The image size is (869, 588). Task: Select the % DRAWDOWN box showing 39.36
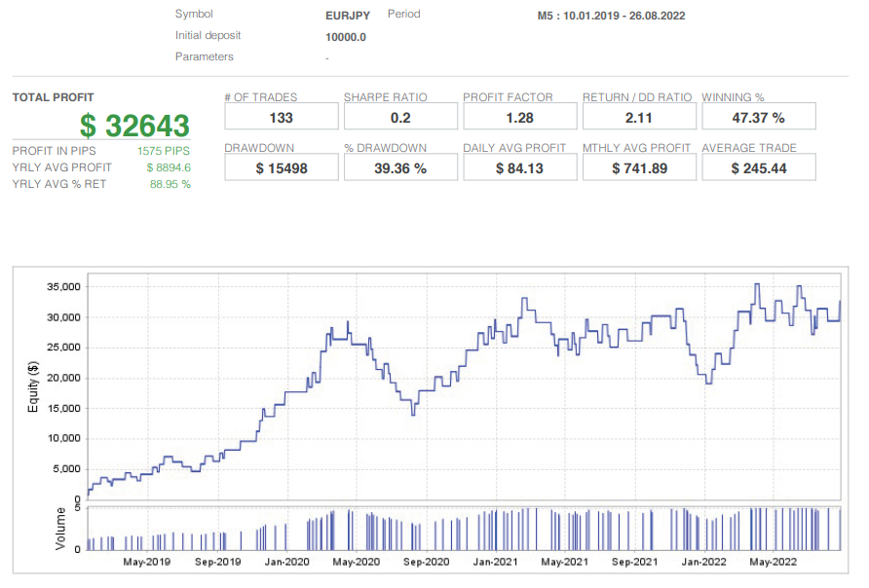point(400,166)
